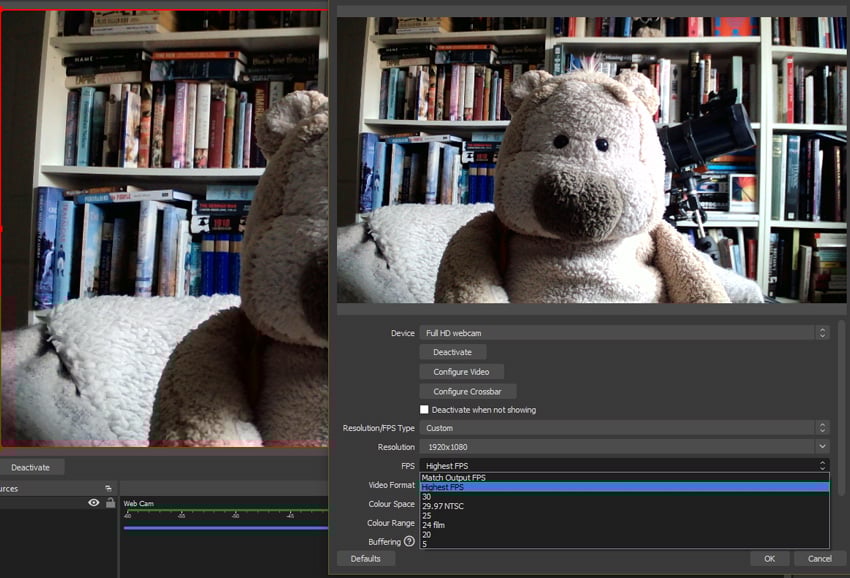
Task: Dismiss the dialog with Cancel
Action: click(x=820, y=559)
